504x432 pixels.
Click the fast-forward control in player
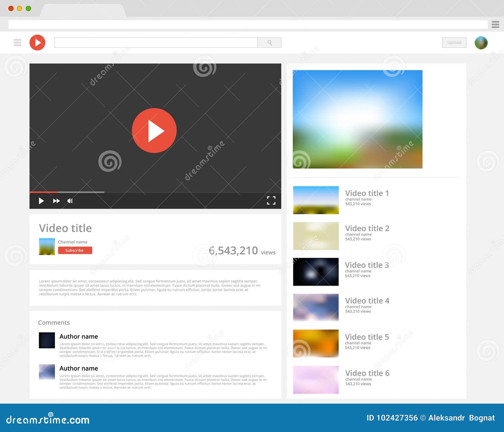coord(56,201)
